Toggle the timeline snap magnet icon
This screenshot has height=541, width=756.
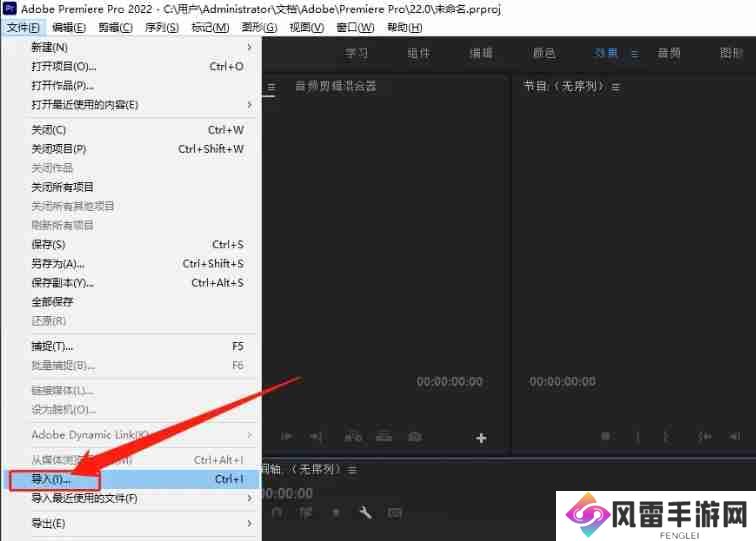click(x=277, y=513)
